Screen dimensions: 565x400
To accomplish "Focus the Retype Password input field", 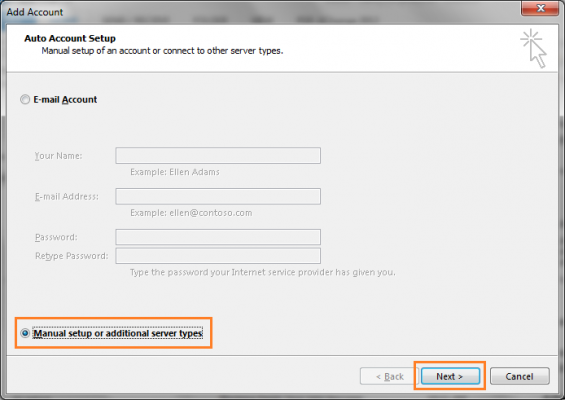I will pos(218,256).
